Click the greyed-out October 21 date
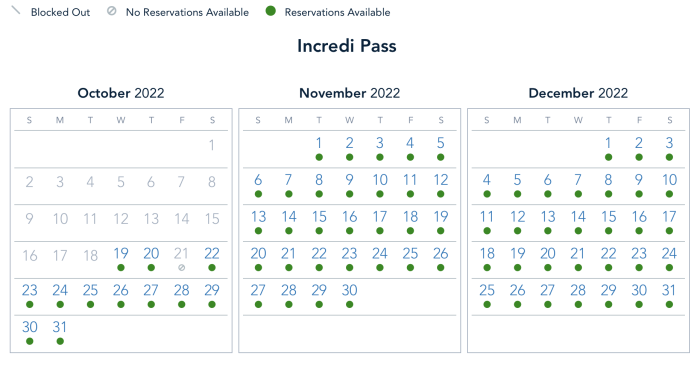700x370 pixels. pyautogui.click(x=181, y=254)
